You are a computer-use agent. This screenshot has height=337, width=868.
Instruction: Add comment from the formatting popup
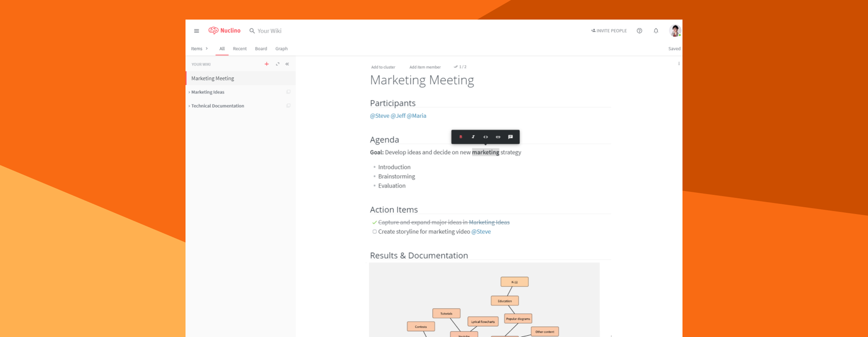tap(510, 137)
